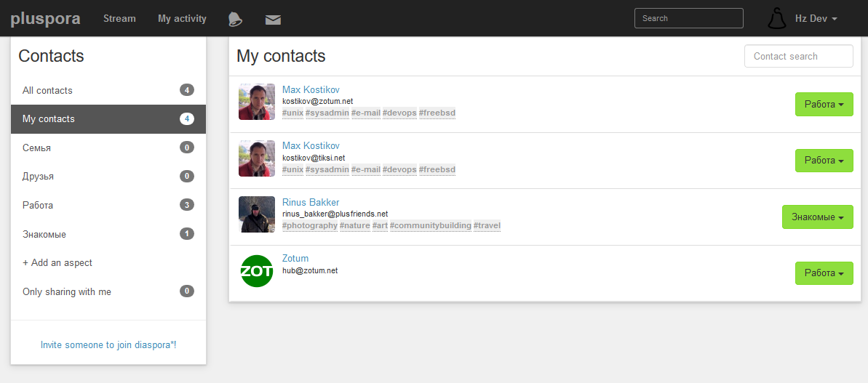This screenshot has width=868, height=383.
Task: Click the #photography hashtag
Action: 310,225
